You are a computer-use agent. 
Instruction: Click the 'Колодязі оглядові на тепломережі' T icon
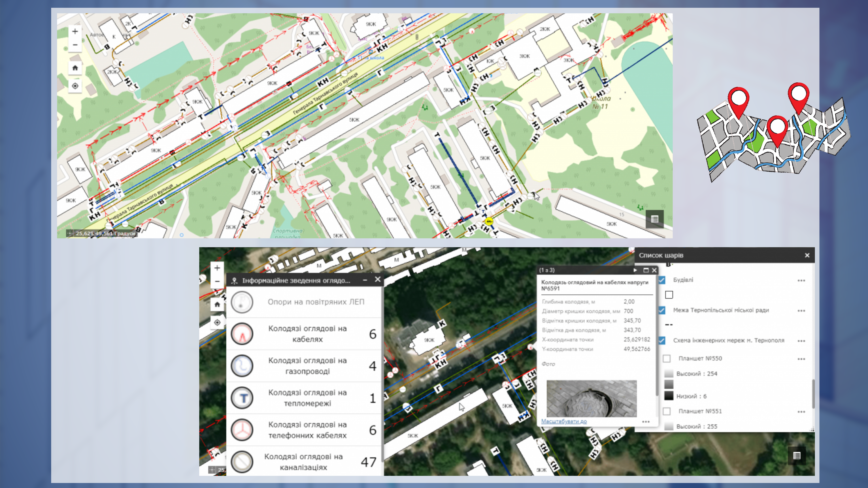242,398
